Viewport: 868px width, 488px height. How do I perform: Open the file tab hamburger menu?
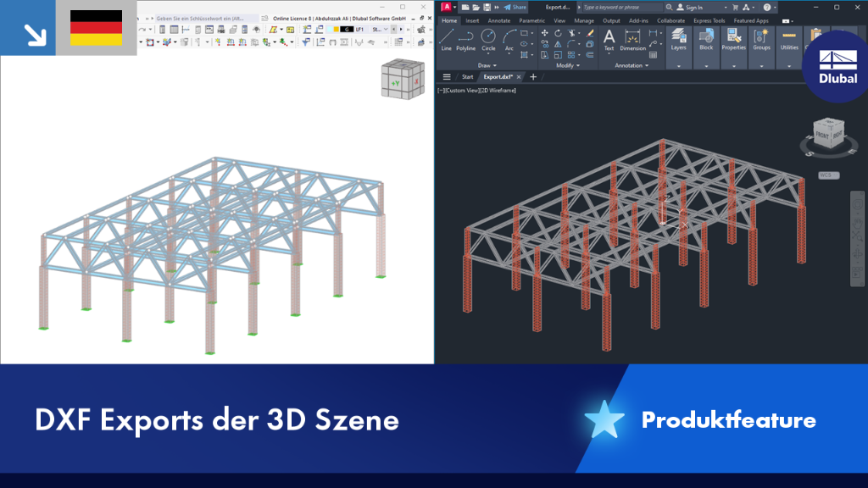pos(447,77)
